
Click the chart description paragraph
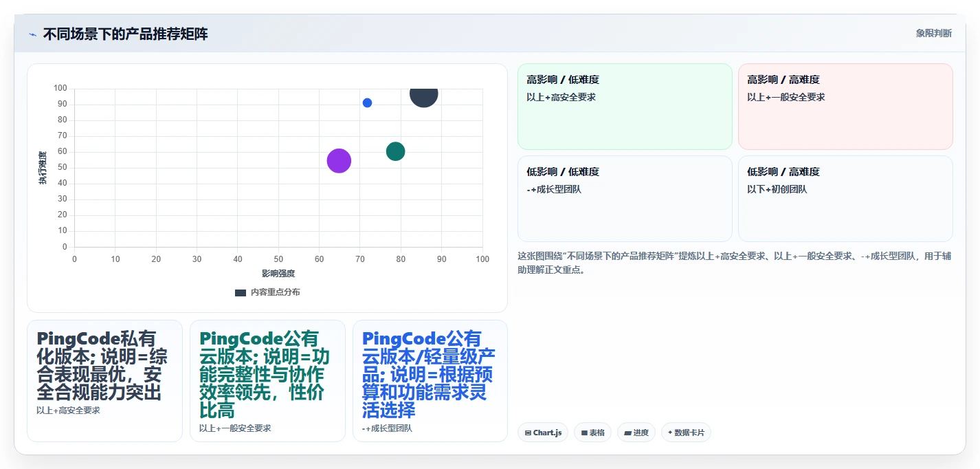(735, 263)
